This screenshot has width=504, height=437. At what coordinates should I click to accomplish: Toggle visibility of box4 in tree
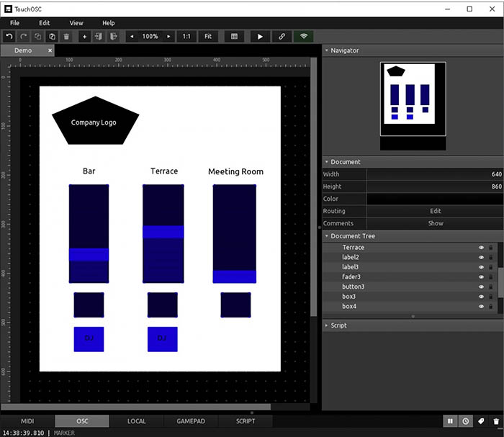point(481,307)
